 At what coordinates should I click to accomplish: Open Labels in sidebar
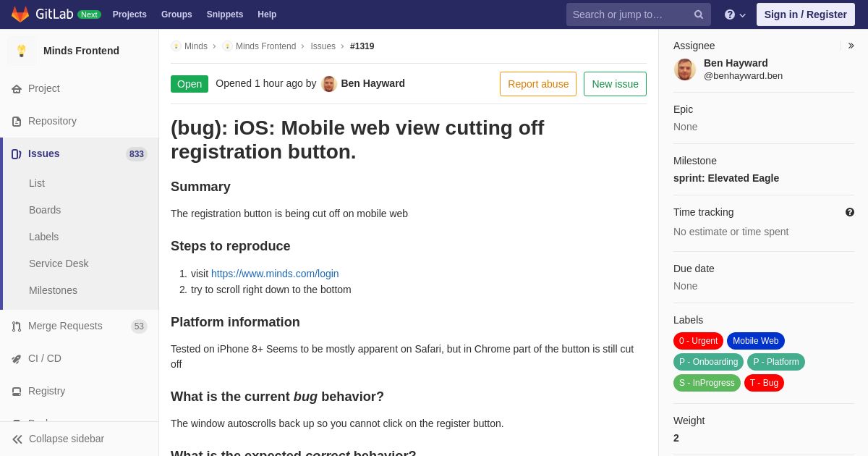(x=43, y=237)
